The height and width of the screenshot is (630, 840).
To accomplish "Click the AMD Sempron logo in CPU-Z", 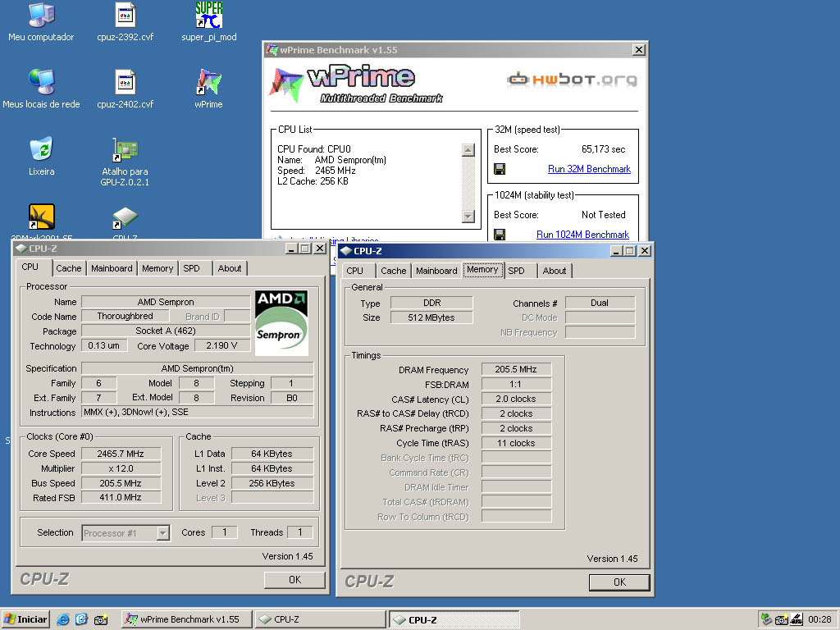I will tap(281, 323).
